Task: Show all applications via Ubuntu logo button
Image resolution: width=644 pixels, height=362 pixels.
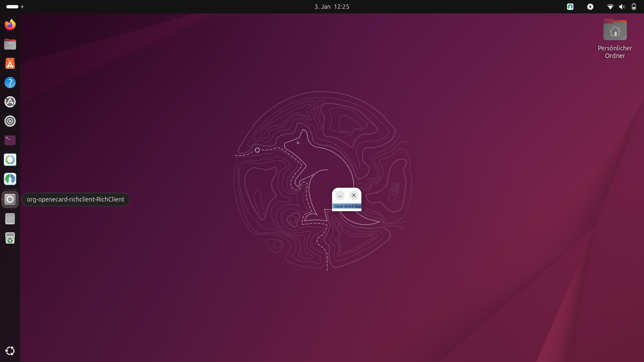Action: (10, 351)
